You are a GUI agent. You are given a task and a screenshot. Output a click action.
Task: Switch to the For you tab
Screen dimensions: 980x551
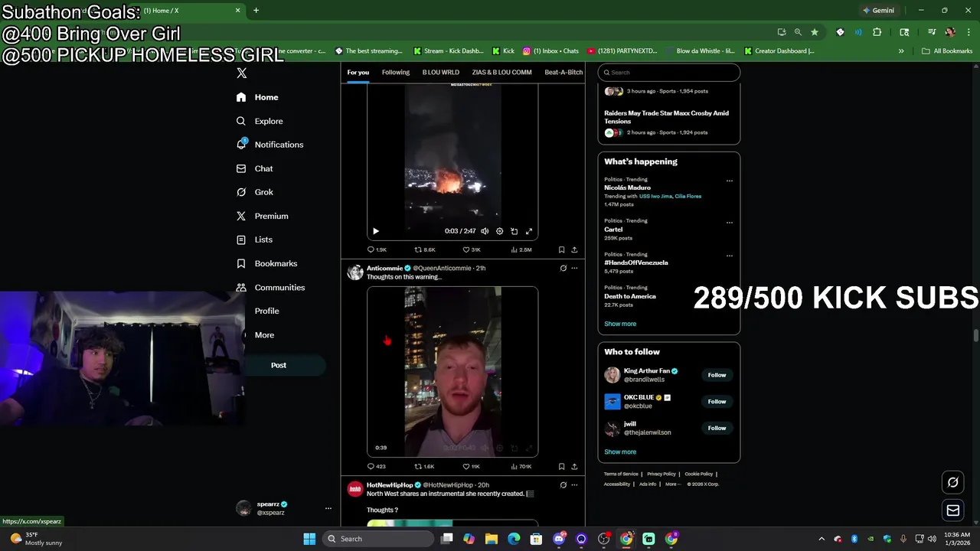(358, 72)
